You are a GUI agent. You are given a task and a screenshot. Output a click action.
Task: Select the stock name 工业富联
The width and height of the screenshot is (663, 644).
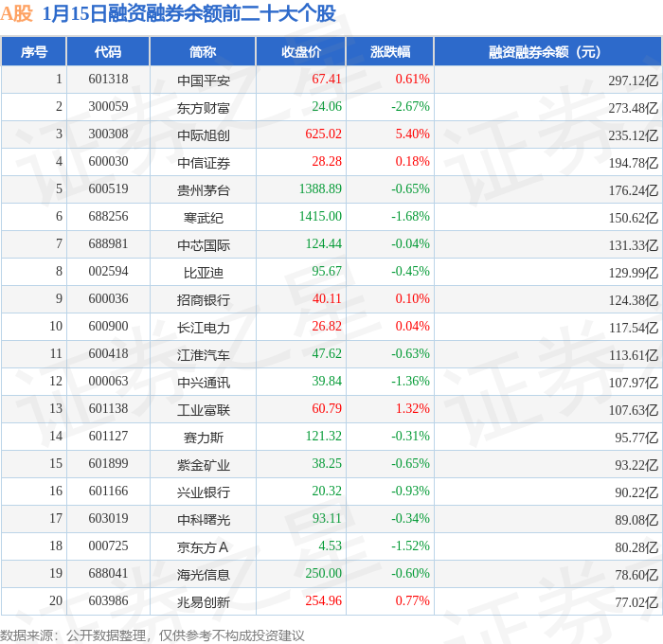point(204,410)
